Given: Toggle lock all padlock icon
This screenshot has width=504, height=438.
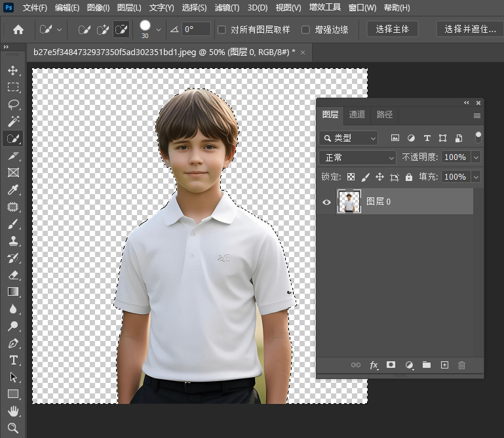Looking at the screenshot, I should pyautogui.click(x=409, y=177).
